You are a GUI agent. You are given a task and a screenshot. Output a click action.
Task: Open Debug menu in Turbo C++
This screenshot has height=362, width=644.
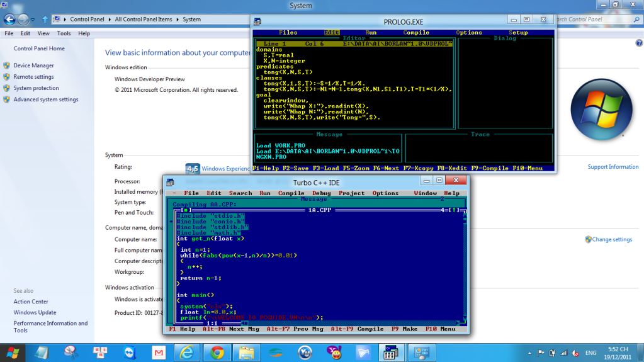(321, 193)
